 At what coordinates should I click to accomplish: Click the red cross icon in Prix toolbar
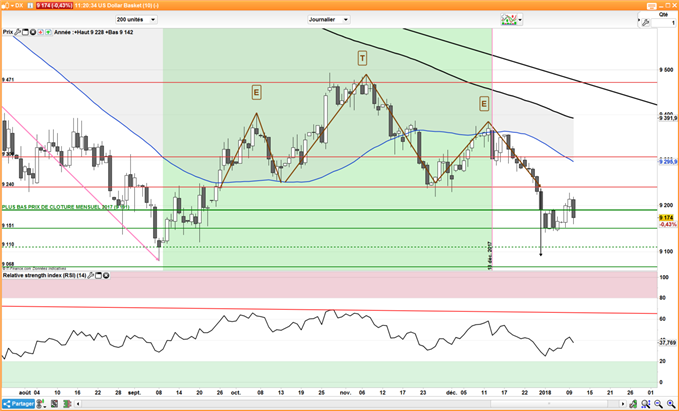coord(41,32)
